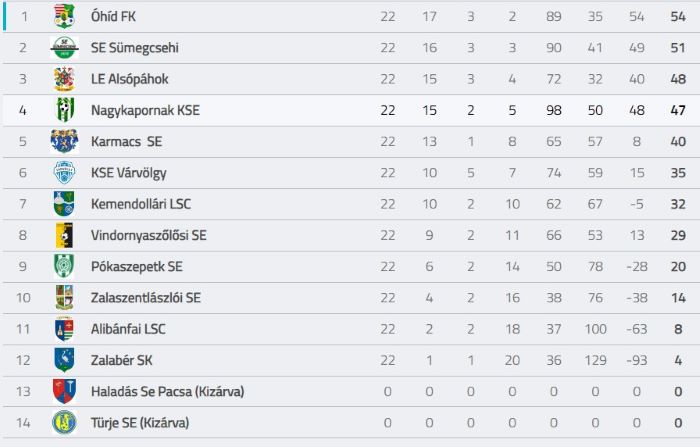Open the KSE Várvölgy shield logo
Viewport: 700px width, 447px height.
click(x=64, y=172)
